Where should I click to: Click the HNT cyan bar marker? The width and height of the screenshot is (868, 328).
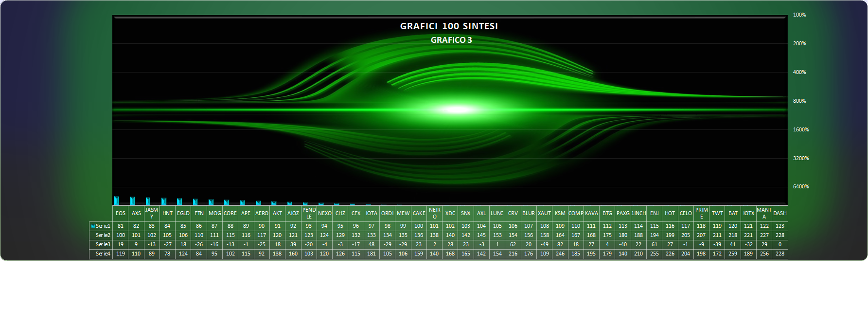point(164,201)
